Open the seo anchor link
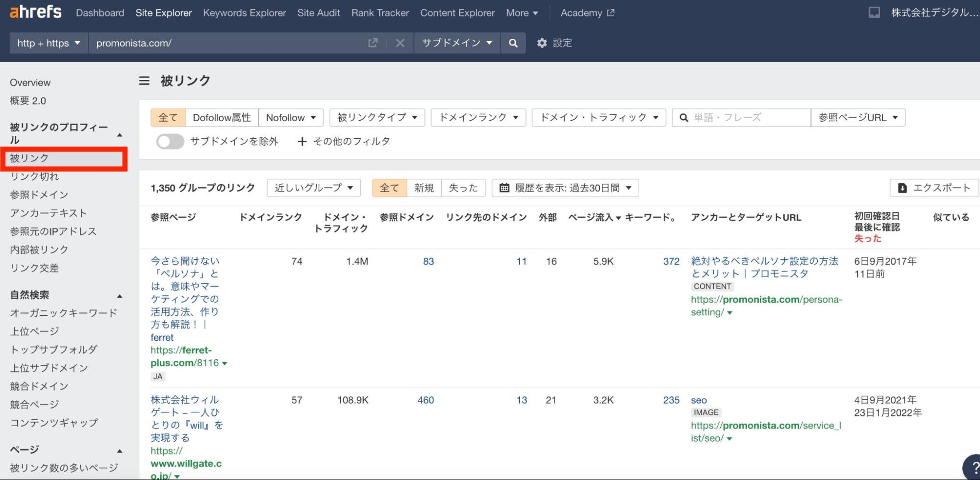Image resolution: width=980 pixels, height=480 pixels. [x=699, y=400]
